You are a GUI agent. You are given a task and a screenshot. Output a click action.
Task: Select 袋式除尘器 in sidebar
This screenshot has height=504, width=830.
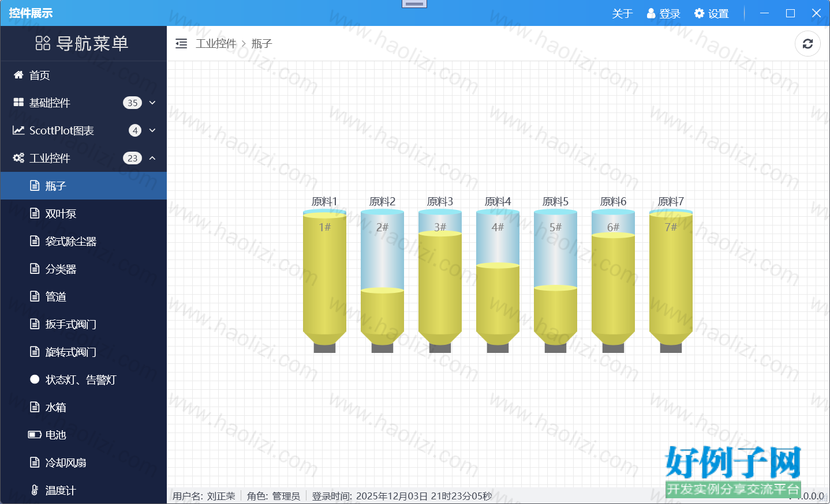coord(84,241)
